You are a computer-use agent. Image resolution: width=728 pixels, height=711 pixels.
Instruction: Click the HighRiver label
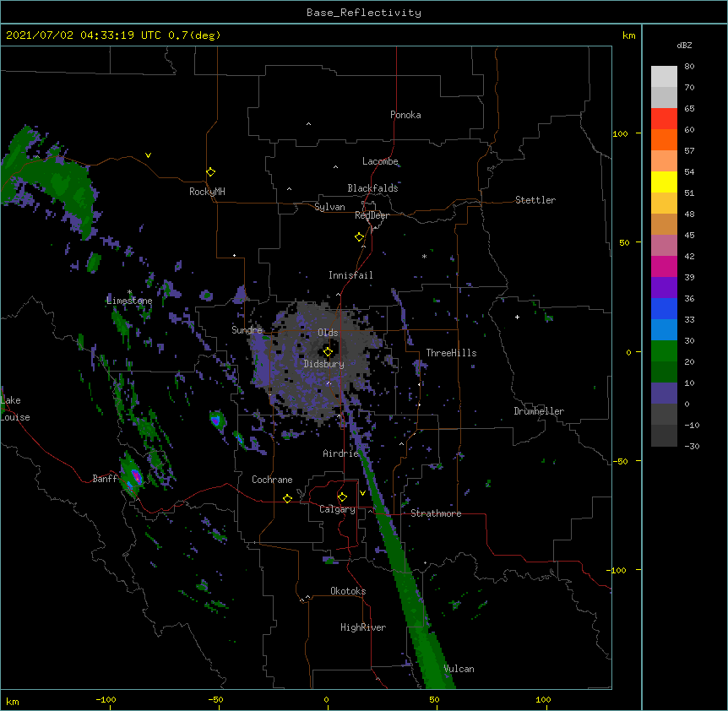(363, 627)
